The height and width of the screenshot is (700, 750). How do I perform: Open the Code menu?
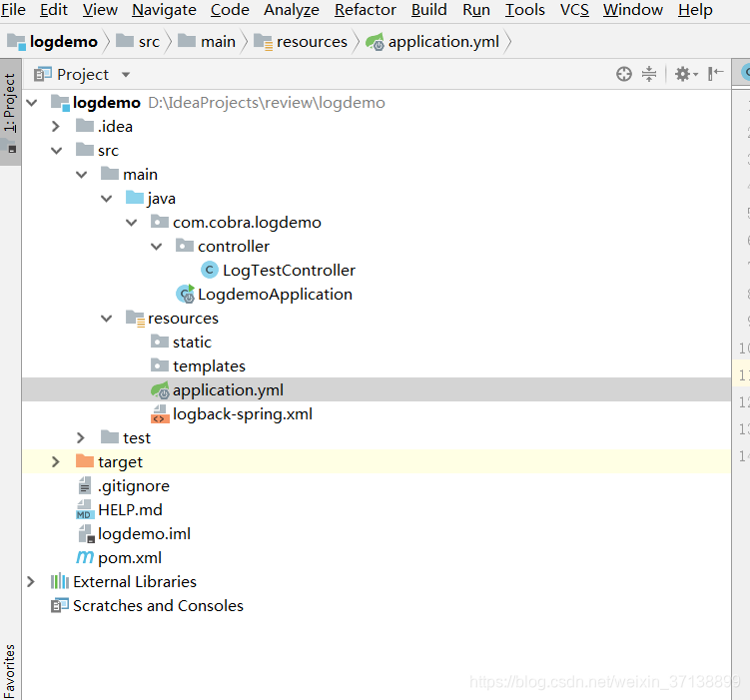pyautogui.click(x=230, y=10)
